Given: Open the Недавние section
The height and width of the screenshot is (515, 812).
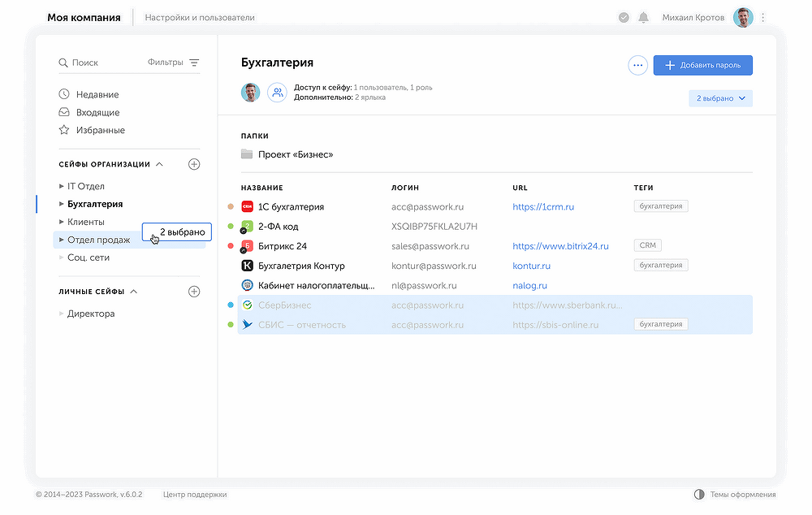Looking at the screenshot, I should (x=97, y=94).
